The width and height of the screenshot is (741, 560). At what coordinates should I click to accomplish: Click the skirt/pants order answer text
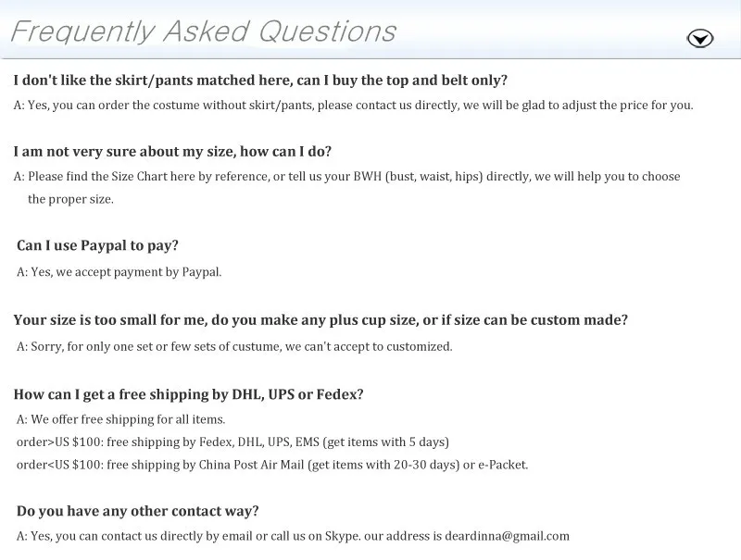[x=354, y=105]
